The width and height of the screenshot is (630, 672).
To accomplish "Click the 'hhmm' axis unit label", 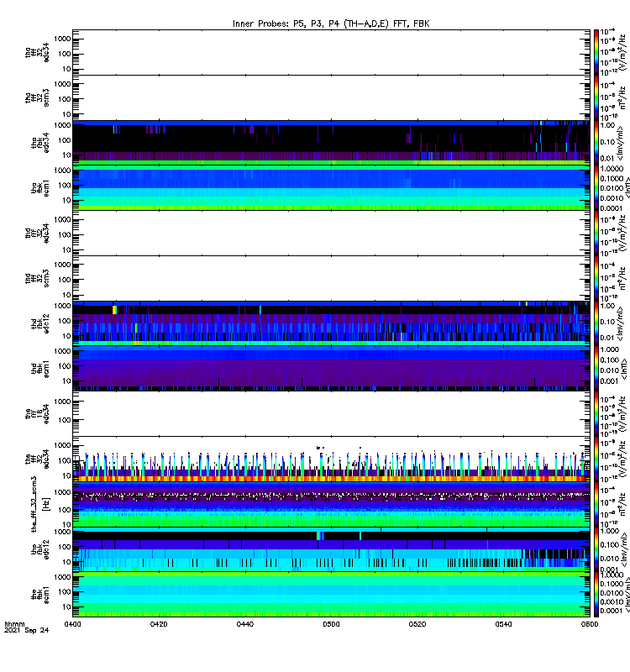I will coord(14,624).
